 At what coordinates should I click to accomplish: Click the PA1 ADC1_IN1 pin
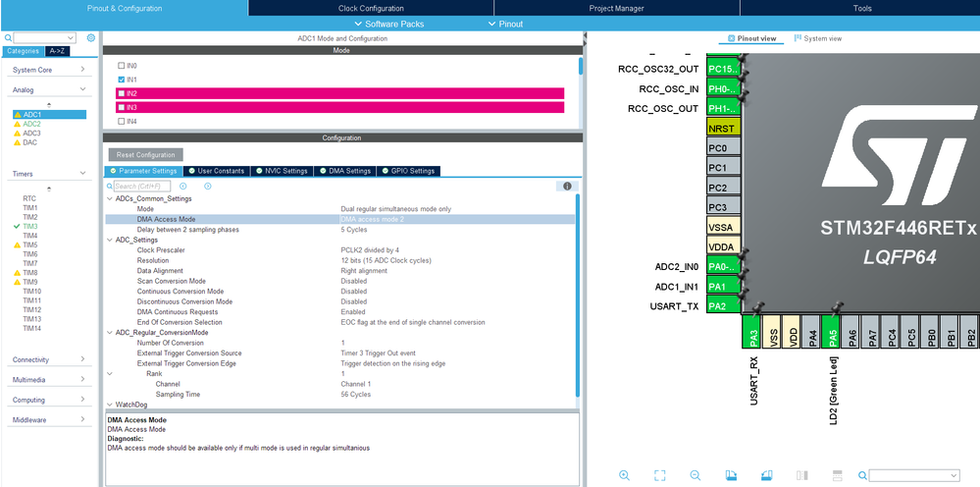pyautogui.click(x=724, y=287)
